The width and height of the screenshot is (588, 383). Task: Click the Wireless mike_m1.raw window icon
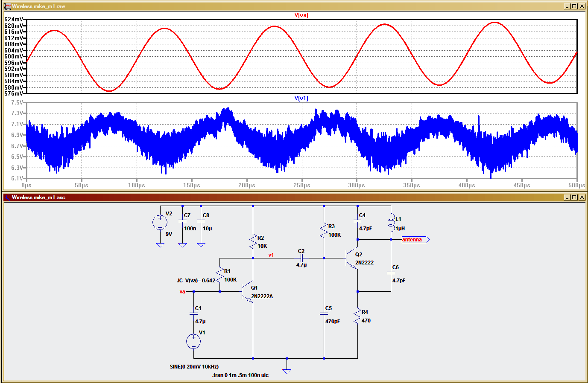coord(8,6)
